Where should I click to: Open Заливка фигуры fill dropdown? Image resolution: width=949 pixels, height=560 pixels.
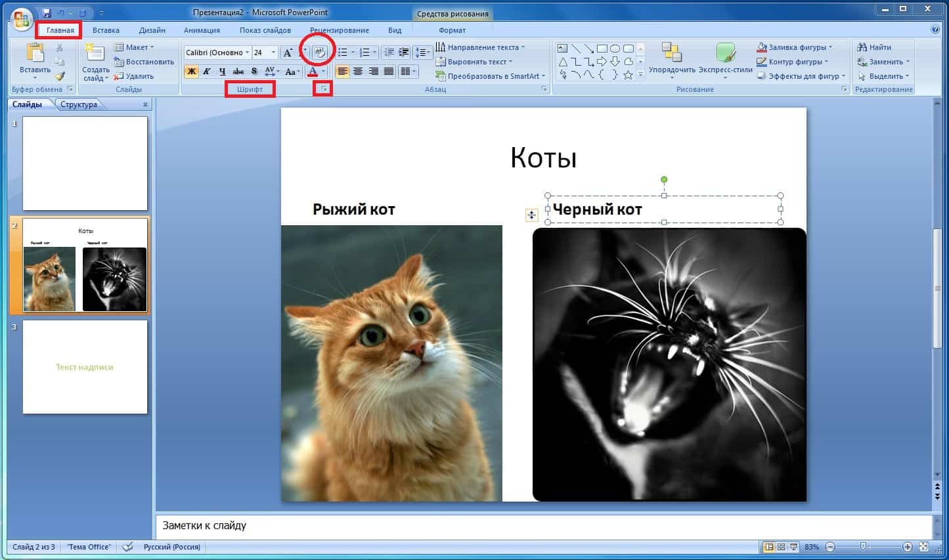point(794,47)
